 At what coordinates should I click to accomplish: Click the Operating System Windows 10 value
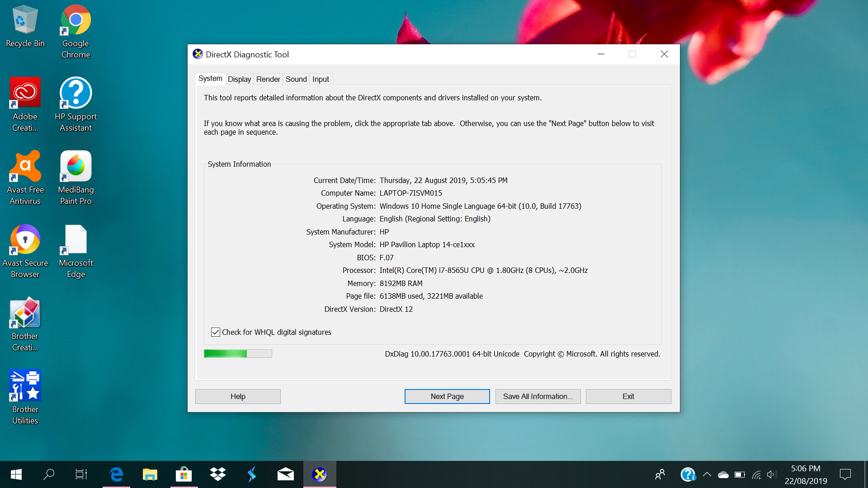coord(481,206)
